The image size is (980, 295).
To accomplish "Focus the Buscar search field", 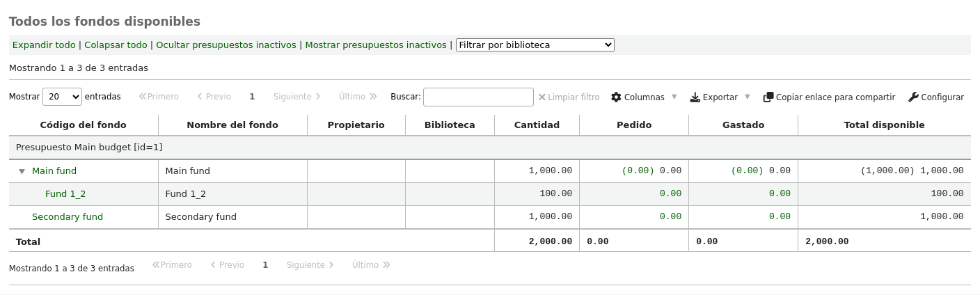I will click(478, 97).
